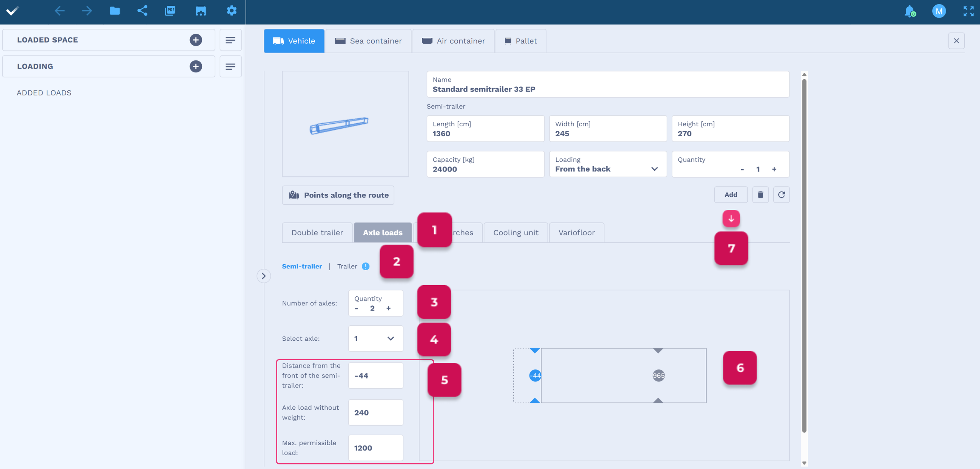Click the folder icon in top toolbar
The height and width of the screenshot is (469, 980).
114,11
